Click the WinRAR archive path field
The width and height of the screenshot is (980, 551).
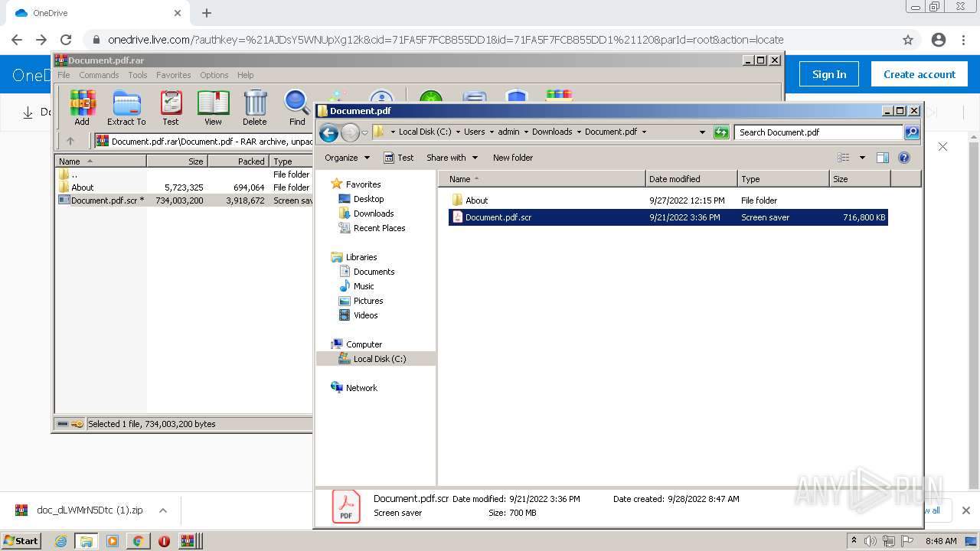click(204, 141)
